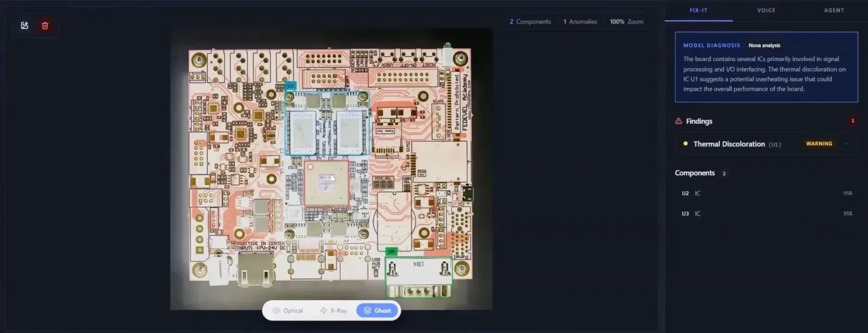Click the red trash delete icon

pos(45,26)
